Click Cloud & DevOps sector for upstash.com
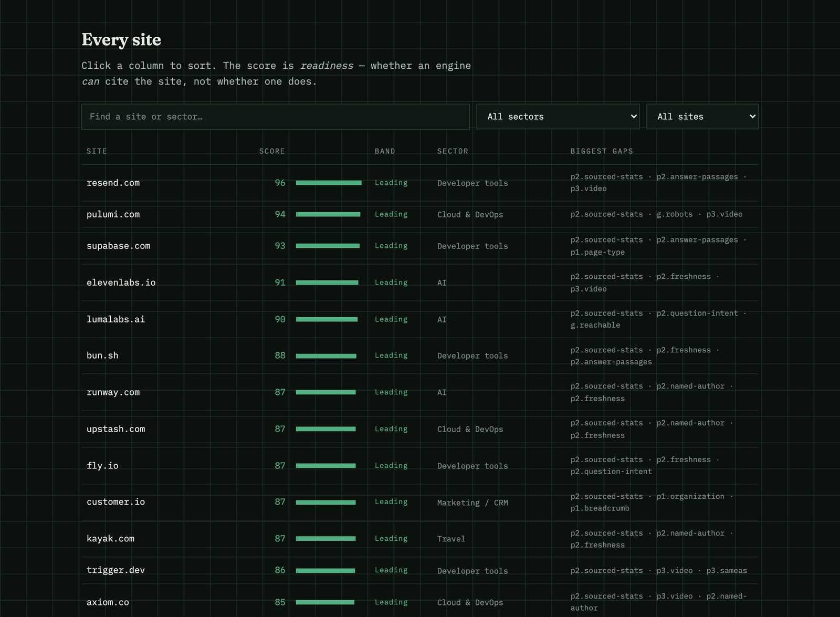 pyautogui.click(x=470, y=429)
